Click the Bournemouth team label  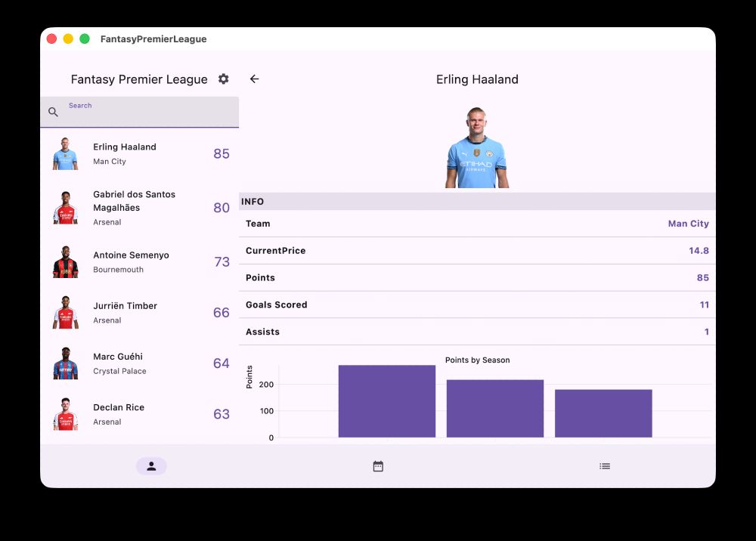(x=118, y=270)
